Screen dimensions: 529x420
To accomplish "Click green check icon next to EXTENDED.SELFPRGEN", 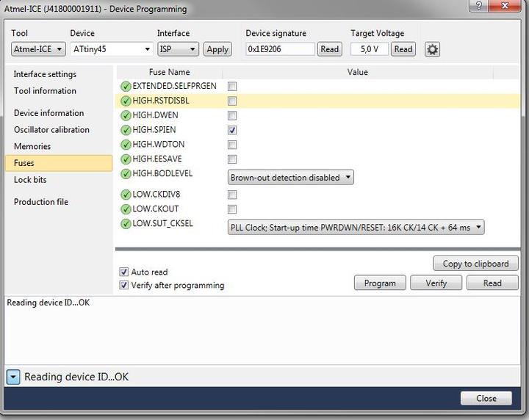I will click(x=126, y=86).
